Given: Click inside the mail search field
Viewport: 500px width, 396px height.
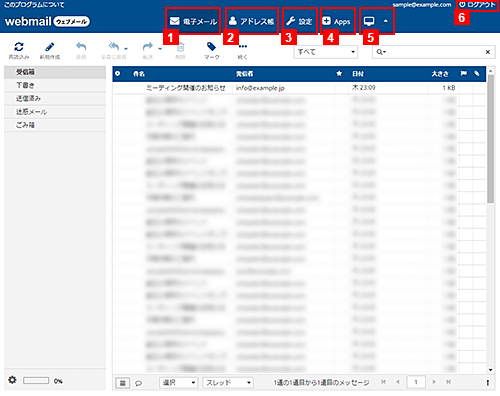Looking at the screenshot, I should (435, 52).
